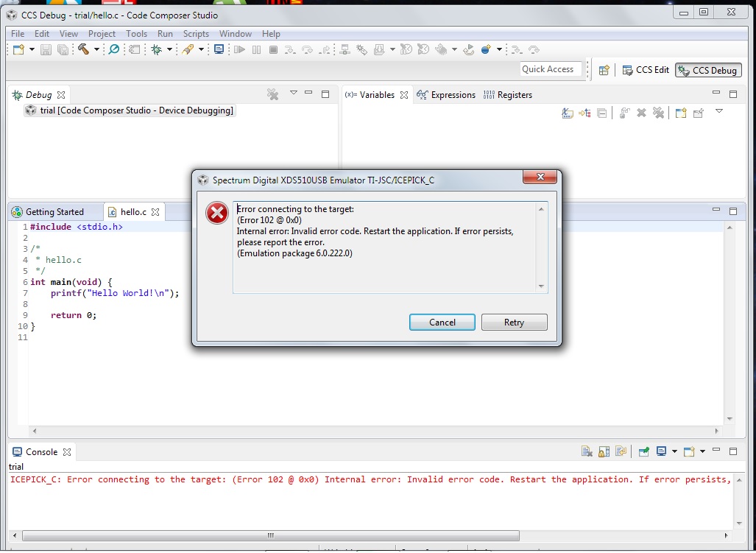
Task: Select the Build hammer tool
Action: 85,49
